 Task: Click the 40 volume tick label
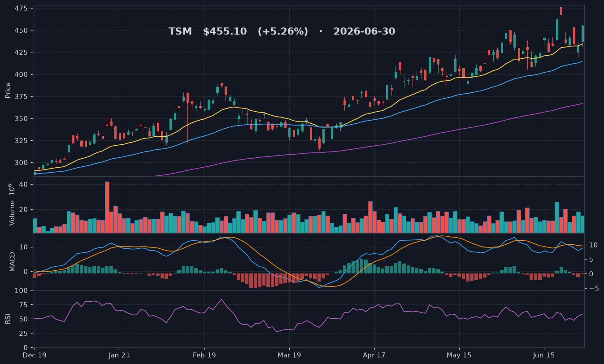24,185
